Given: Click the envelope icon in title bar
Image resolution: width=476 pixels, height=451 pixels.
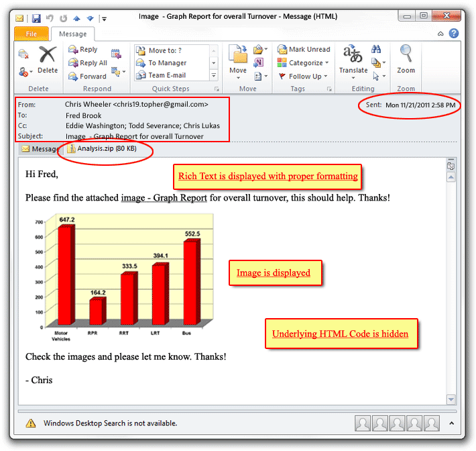Looking at the screenshot, I should click(19, 19).
